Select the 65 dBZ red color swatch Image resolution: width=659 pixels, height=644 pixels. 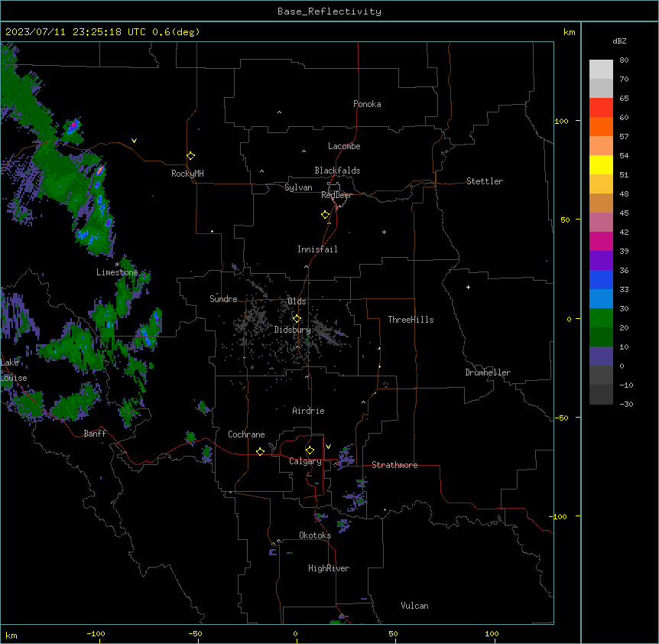(601, 107)
